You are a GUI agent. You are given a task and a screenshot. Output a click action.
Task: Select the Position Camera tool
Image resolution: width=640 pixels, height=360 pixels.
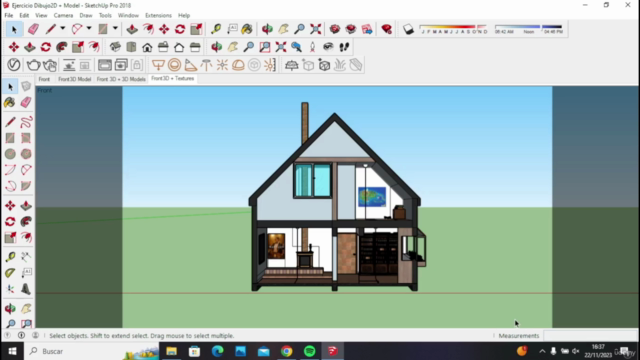point(313,47)
